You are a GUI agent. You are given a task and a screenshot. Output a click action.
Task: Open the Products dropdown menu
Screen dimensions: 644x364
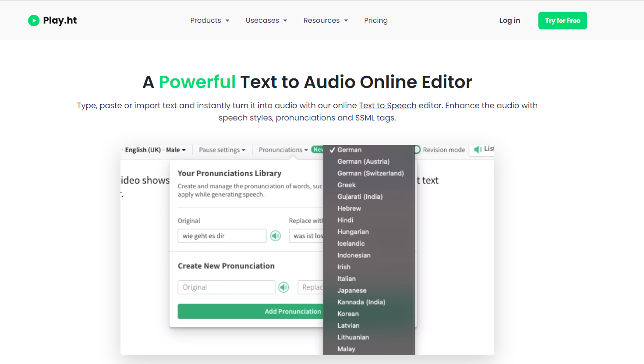click(x=210, y=21)
